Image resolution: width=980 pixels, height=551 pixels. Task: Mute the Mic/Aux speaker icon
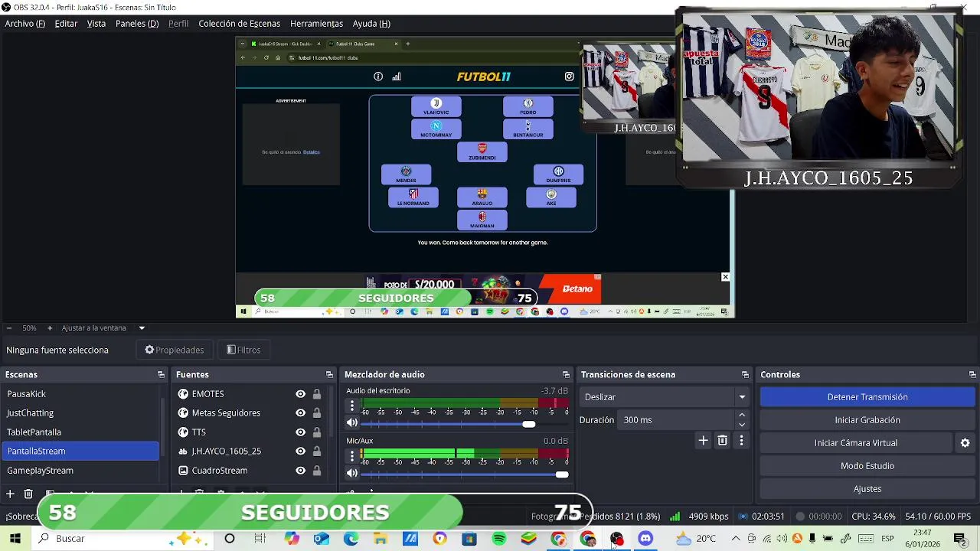tap(352, 473)
